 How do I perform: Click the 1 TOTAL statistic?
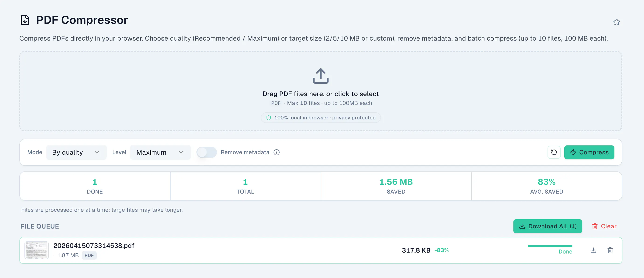point(245,186)
